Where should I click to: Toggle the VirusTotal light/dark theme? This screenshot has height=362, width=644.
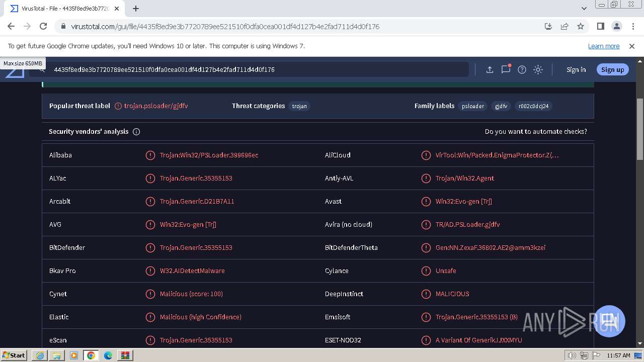pos(538,69)
